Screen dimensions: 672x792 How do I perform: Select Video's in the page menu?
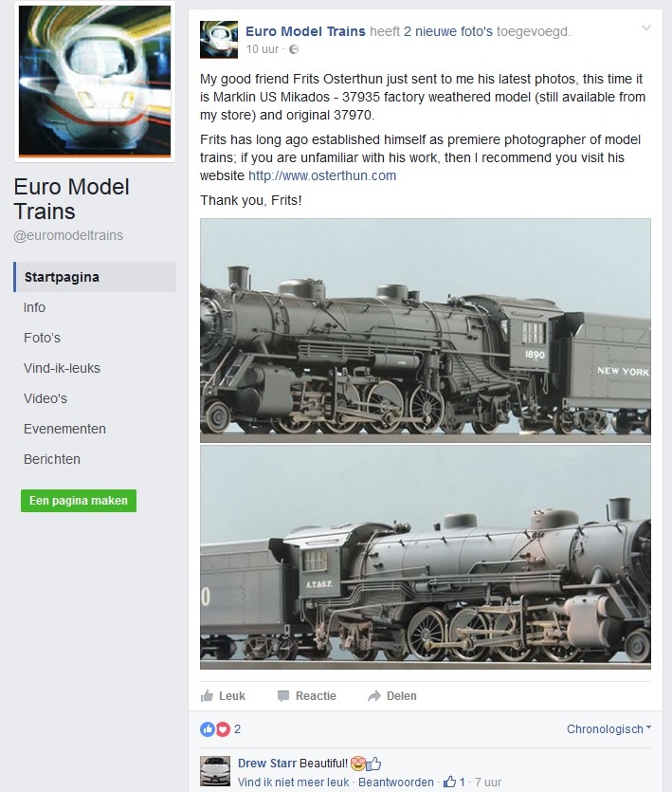45,398
